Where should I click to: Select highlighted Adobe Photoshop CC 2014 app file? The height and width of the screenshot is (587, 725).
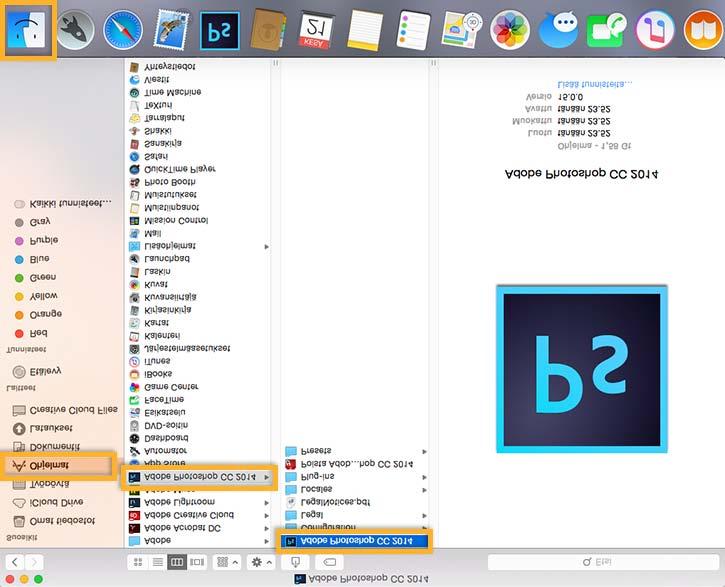tap(354, 541)
